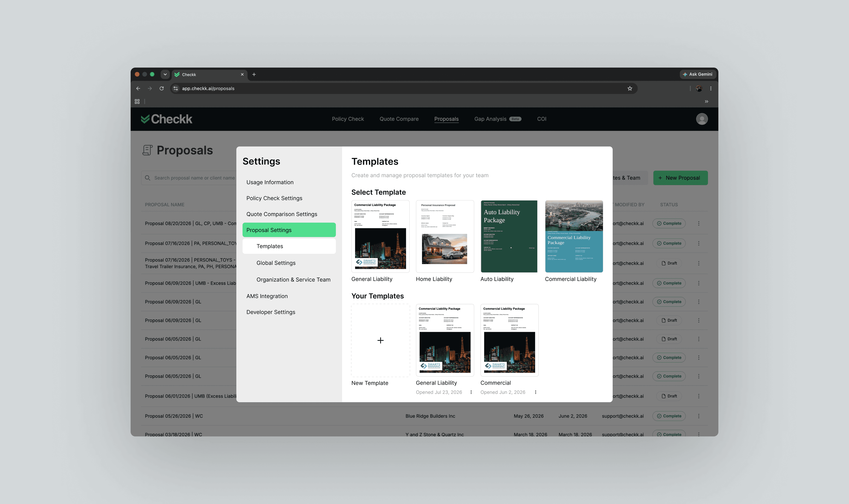Open a new browser tab

[x=254, y=74]
